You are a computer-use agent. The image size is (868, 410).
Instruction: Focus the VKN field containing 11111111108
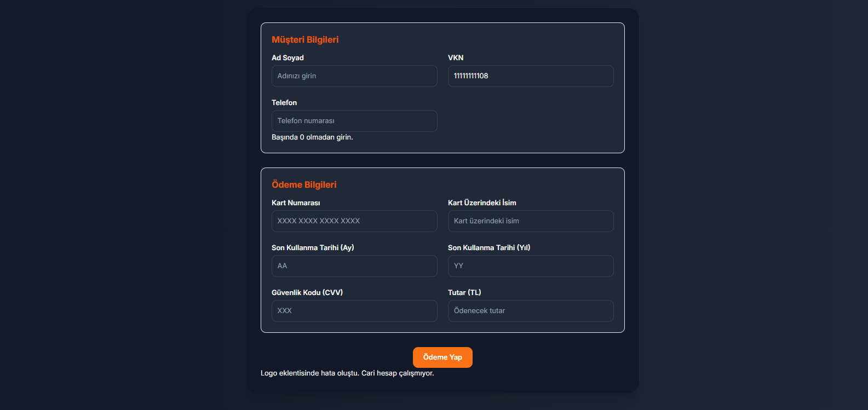530,76
